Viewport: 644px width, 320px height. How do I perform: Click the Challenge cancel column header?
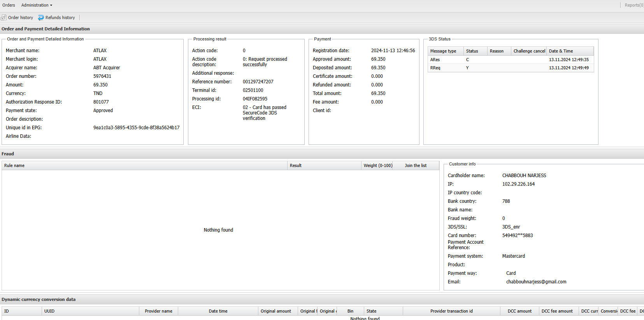(x=529, y=51)
